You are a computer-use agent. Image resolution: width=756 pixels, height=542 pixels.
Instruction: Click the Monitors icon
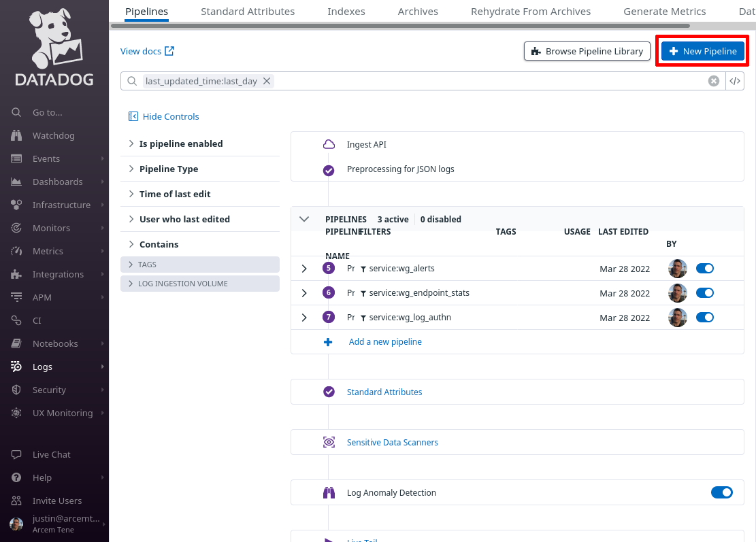[x=16, y=228]
